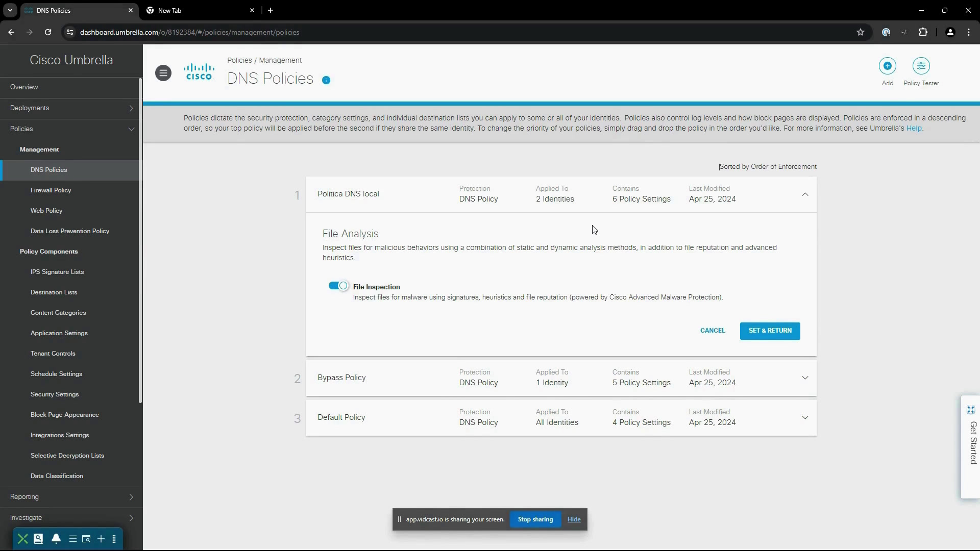Open Content Categories in the sidebar
The width and height of the screenshot is (980, 551).
58,313
